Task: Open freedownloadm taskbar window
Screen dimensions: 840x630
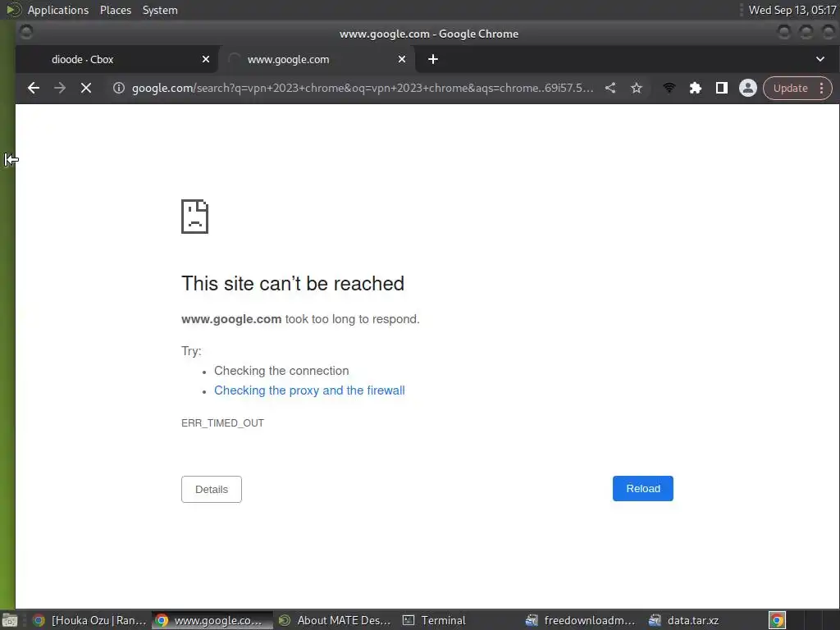Action: point(582,620)
